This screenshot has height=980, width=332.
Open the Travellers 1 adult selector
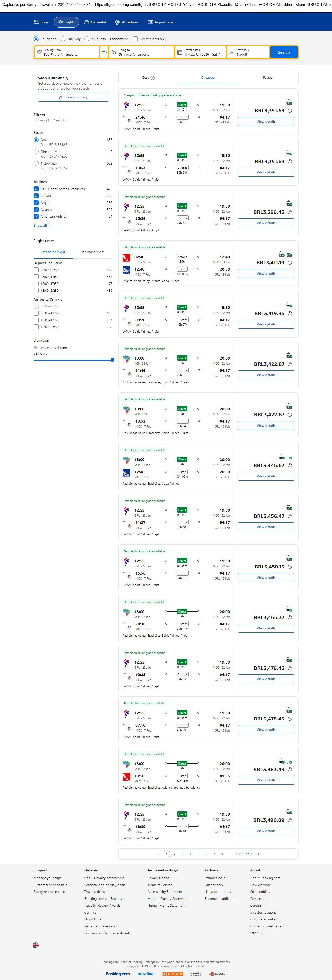point(248,52)
